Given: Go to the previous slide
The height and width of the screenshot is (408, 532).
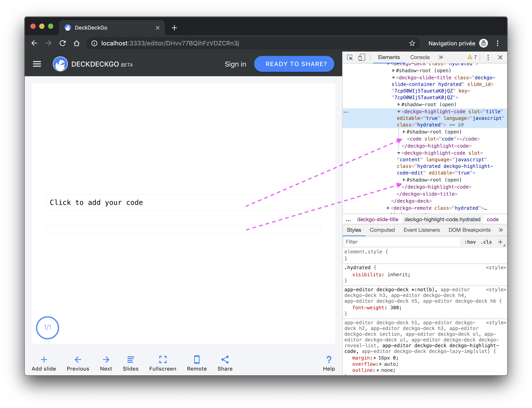Looking at the screenshot, I should (78, 363).
